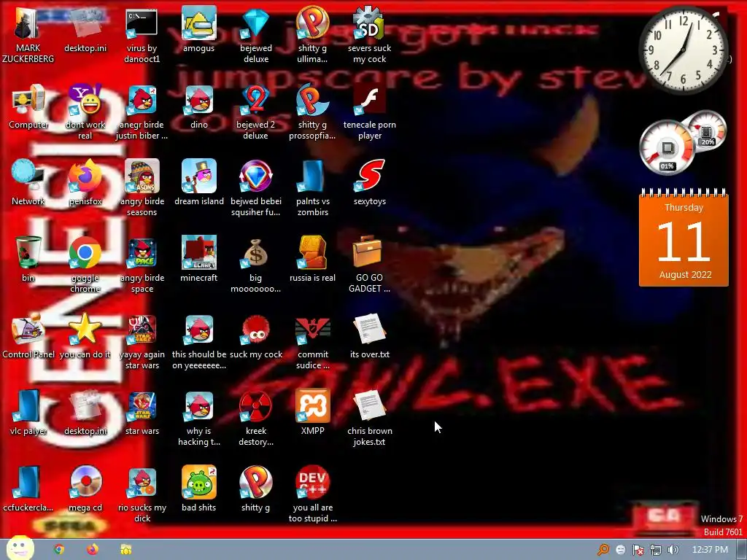Click the Show desktop strip beside the clock
The image size is (747, 560).
point(741,550)
